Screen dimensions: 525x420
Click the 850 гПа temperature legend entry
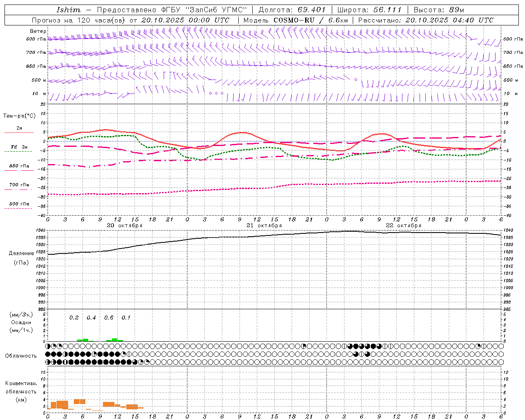(x=19, y=166)
